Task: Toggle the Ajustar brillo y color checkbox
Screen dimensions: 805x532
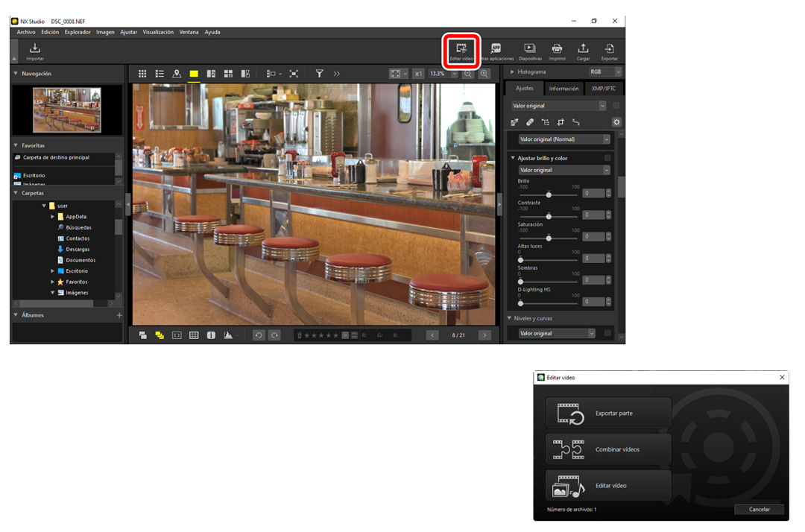Action: click(x=607, y=158)
